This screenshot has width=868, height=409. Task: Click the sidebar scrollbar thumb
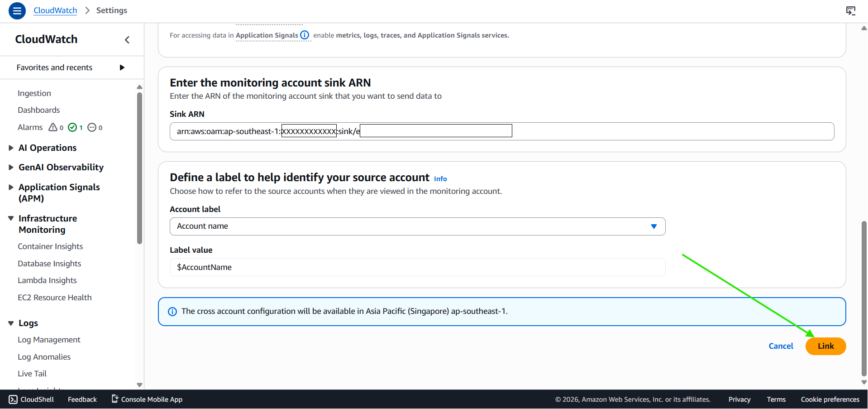(139, 168)
